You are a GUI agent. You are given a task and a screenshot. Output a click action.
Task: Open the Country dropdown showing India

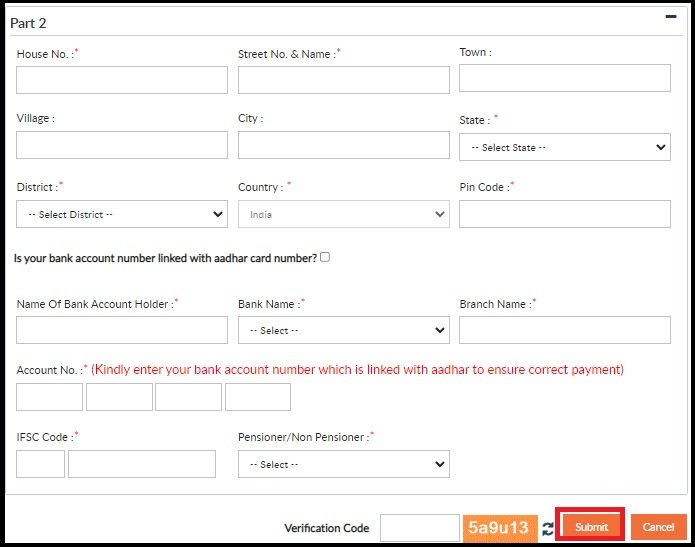(x=344, y=214)
